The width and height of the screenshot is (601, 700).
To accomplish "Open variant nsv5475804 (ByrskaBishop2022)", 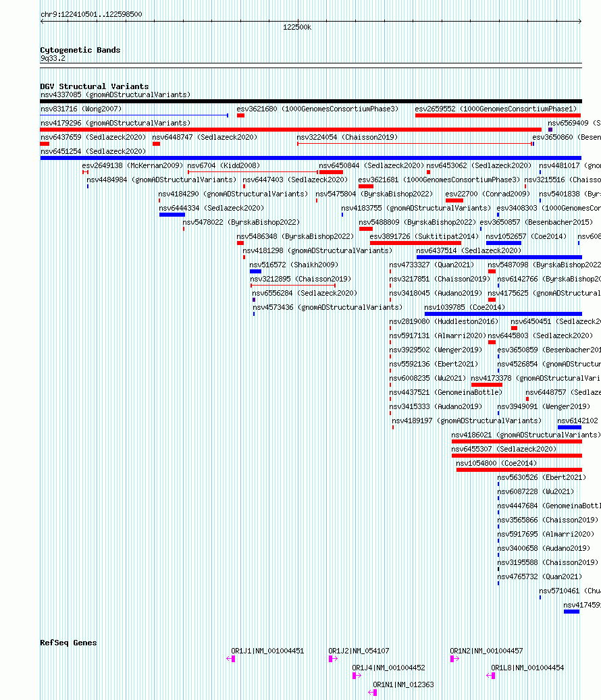I will point(374,194).
